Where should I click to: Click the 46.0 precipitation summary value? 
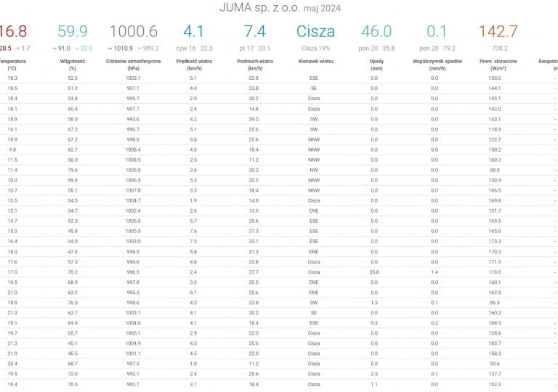376,31
